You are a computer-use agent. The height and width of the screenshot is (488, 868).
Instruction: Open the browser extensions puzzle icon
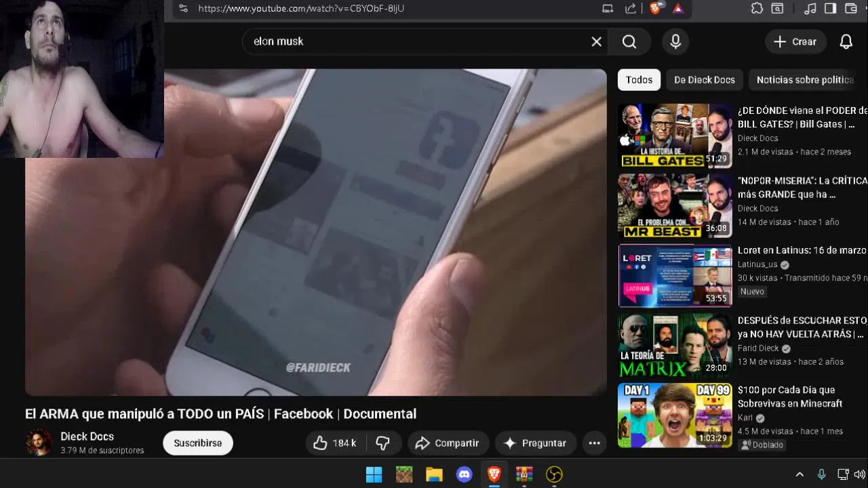click(757, 8)
